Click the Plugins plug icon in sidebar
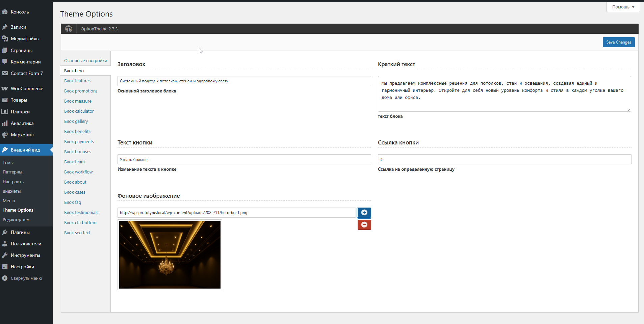Viewport: 644px width, 324px height. [x=5, y=232]
